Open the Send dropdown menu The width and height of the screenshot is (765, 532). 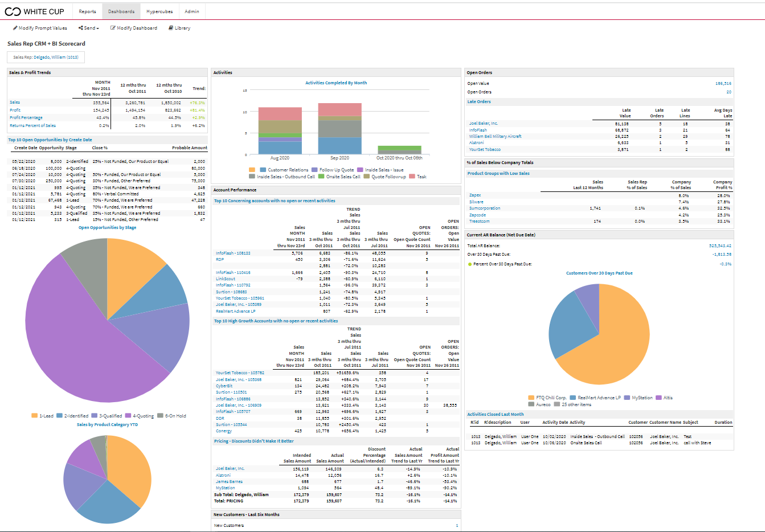90,28
